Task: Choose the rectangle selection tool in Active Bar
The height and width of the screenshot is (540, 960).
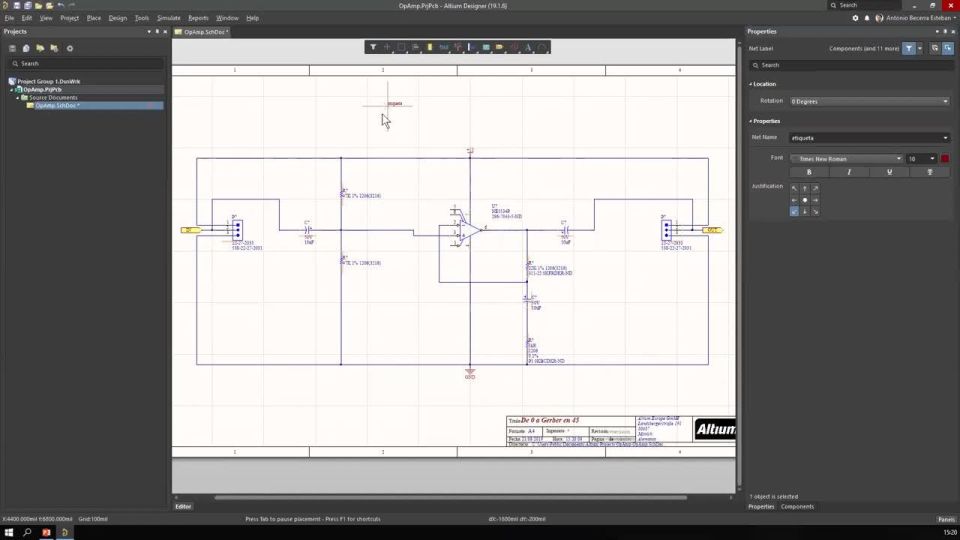Action: [401, 47]
